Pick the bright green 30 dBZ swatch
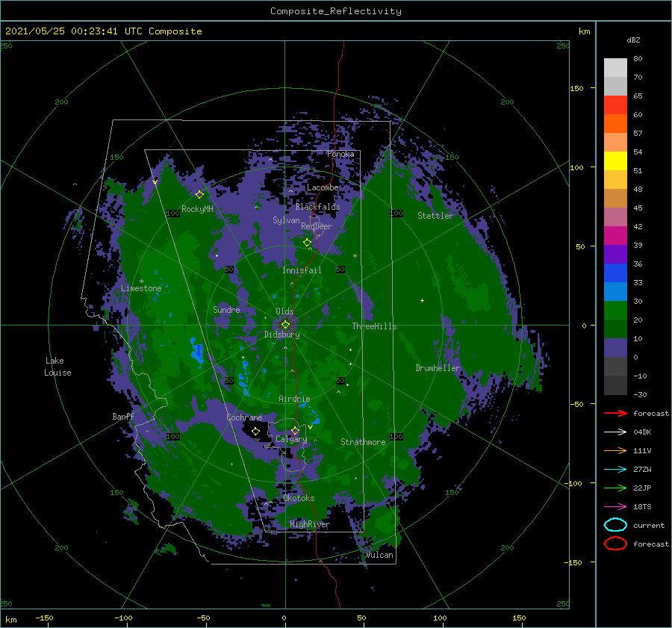The width and height of the screenshot is (672, 628). click(615, 310)
